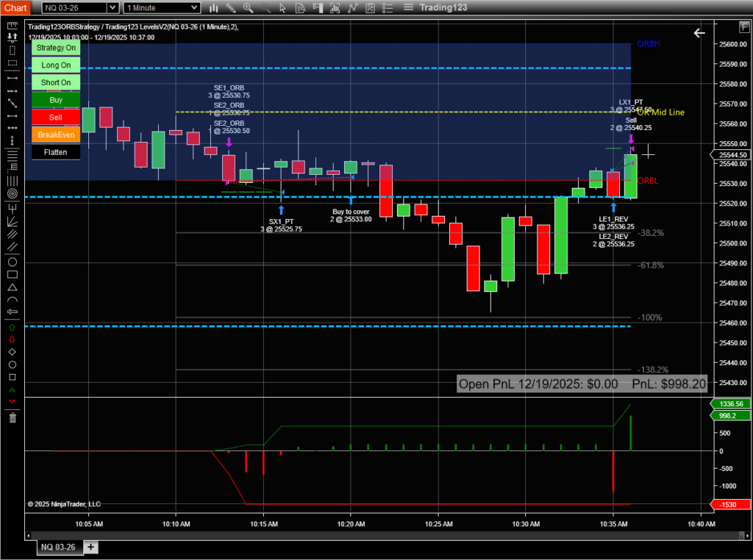This screenshot has width=753, height=560.
Task: Switch to the NQ 03-26 bottom tab
Action: [59, 547]
